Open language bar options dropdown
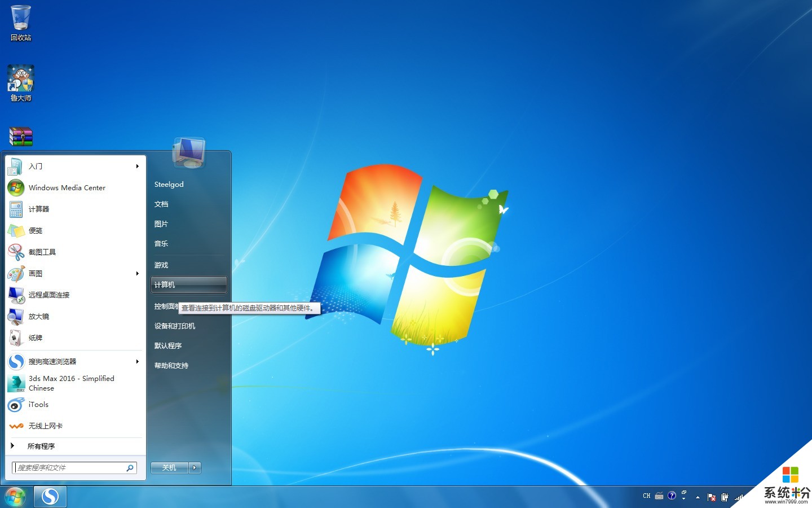812x508 pixels. [x=683, y=498]
